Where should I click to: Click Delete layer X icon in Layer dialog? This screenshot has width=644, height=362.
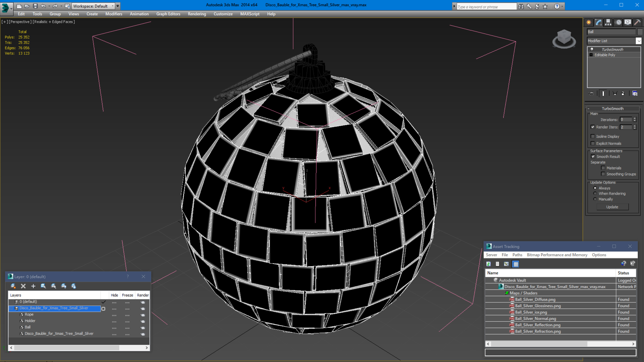coord(23,286)
